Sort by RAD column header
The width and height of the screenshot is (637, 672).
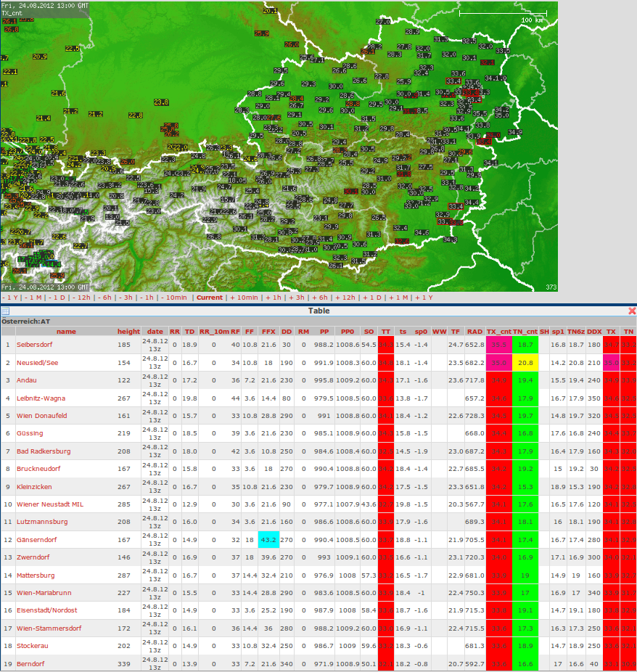click(x=474, y=332)
